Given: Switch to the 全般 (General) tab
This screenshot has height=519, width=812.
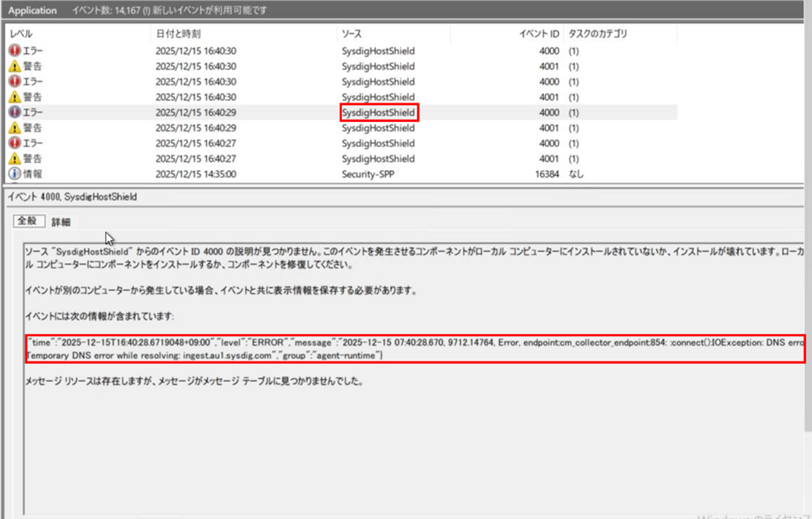Looking at the screenshot, I should (28, 222).
